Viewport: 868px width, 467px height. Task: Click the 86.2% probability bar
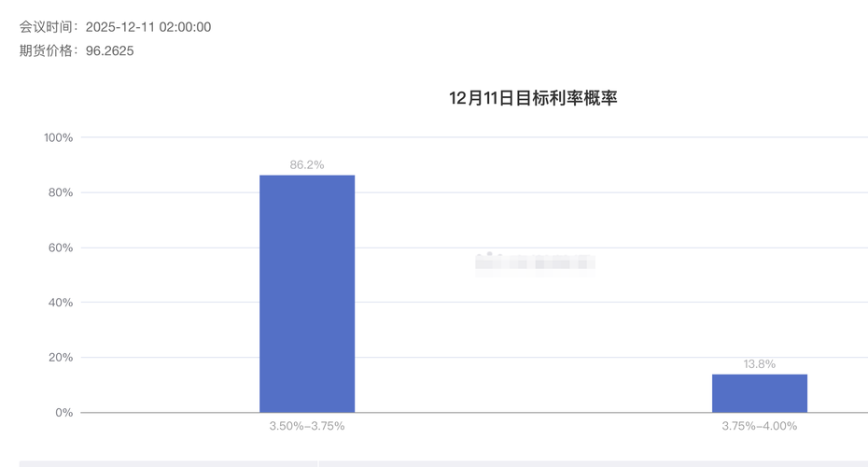point(307,294)
